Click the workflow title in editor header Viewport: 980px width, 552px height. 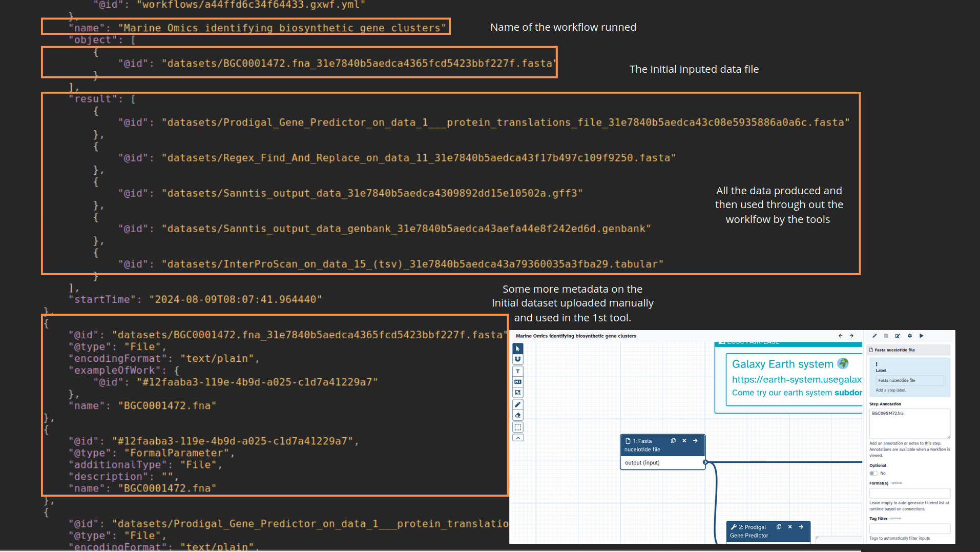tap(576, 336)
